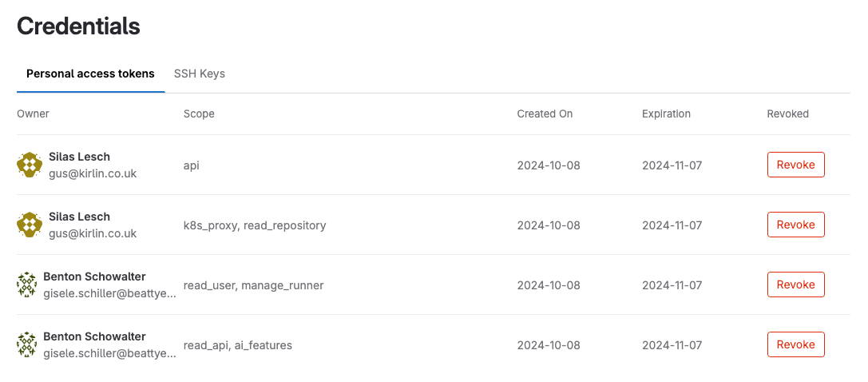Click the Expiration column header
This screenshot has width=868, height=382.
(666, 113)
